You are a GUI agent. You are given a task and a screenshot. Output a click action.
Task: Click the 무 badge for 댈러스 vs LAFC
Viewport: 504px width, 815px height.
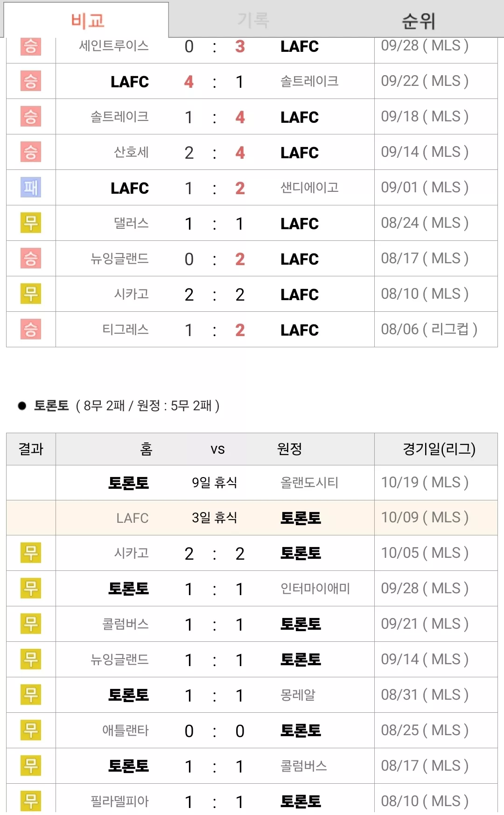(x=31, y=223)
